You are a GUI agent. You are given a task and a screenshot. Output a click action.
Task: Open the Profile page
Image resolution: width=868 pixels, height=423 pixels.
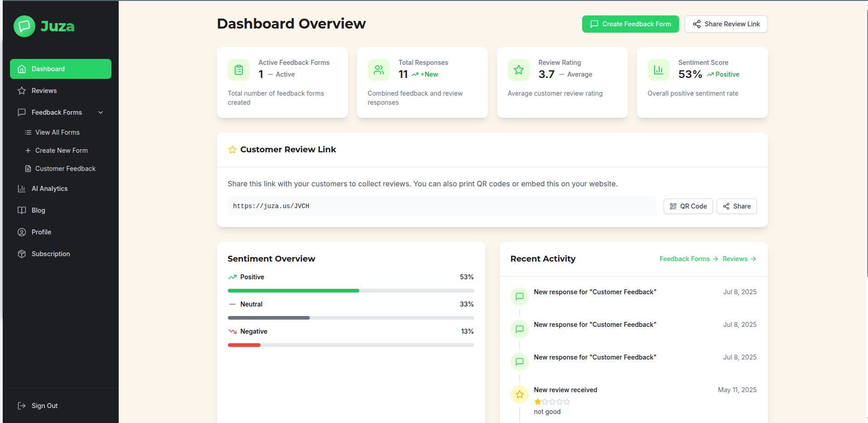pyautogui.click(x=61, y=232)
